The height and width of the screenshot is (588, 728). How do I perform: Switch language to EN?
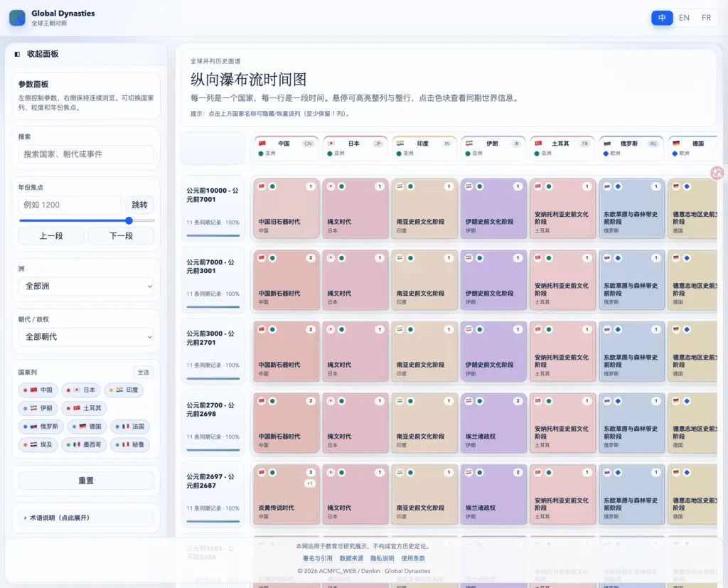click(684, 18)
